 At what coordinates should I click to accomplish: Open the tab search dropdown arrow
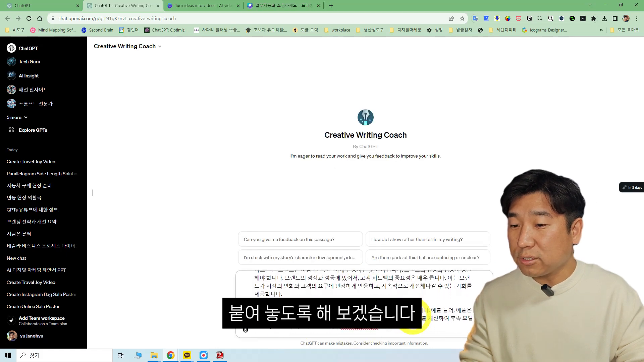(590, 5)
